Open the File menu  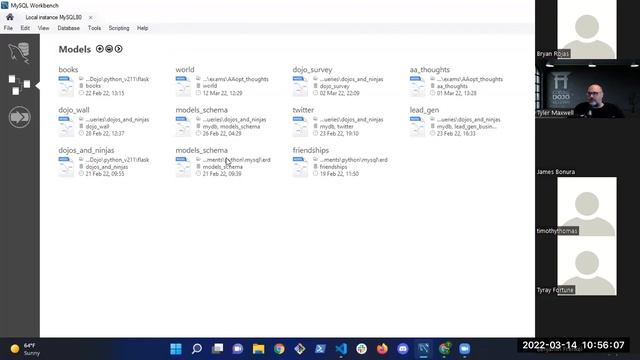[8, 28]
